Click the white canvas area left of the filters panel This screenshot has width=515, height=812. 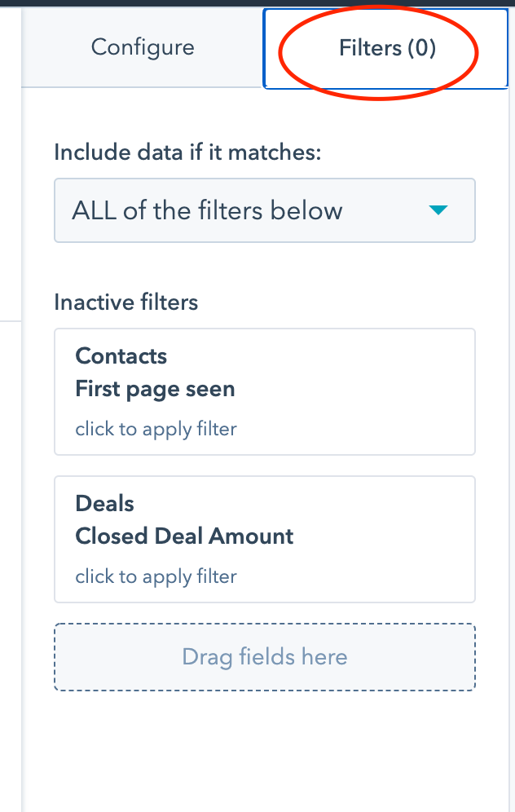10,489
